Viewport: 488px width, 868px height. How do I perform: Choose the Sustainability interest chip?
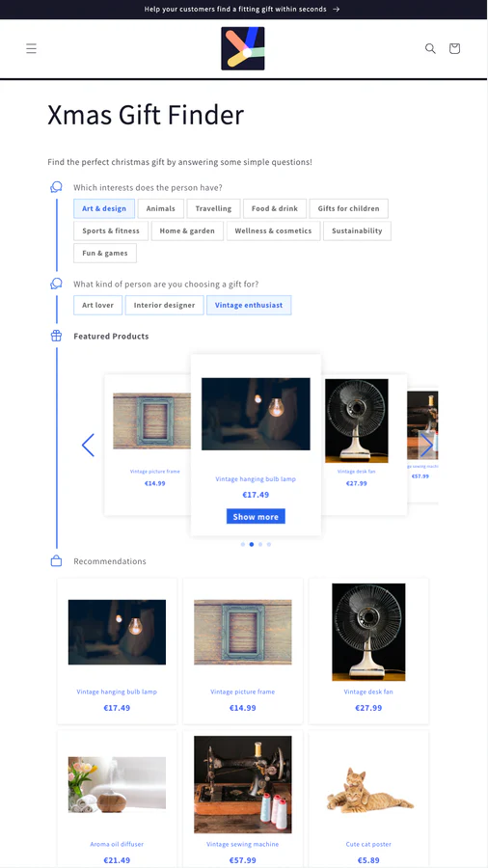pos(357,231)
